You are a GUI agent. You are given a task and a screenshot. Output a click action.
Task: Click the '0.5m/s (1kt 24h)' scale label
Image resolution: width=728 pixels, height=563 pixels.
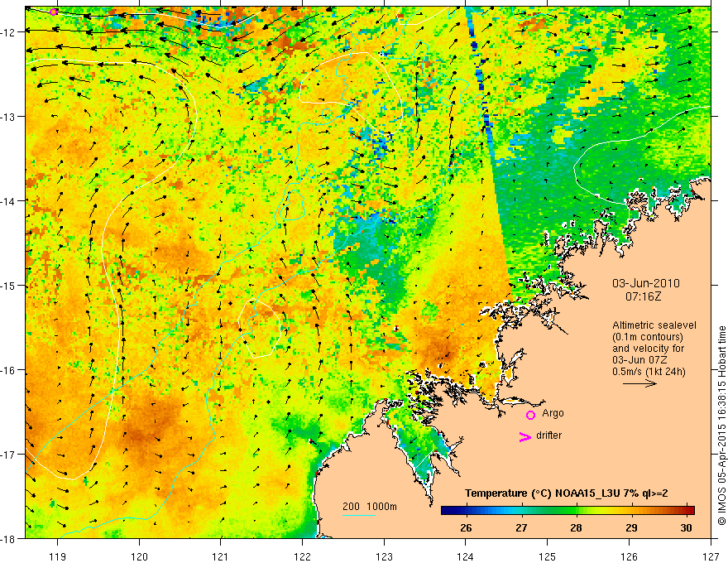[649, 371]
